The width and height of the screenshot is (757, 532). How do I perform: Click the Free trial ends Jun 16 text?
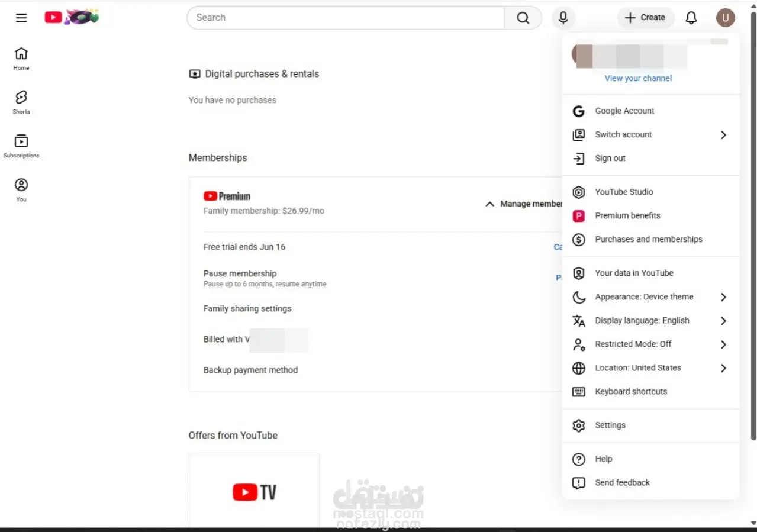244,247
